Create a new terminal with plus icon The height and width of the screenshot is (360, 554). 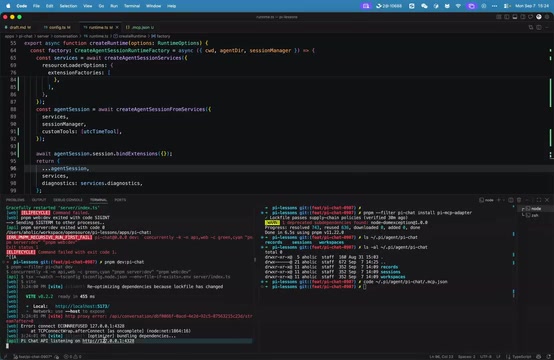[499, 200]
